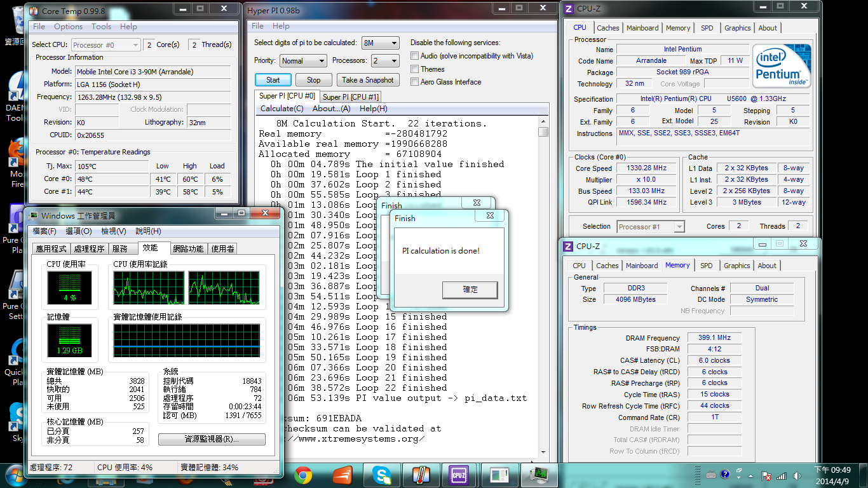The height and width of the screenshot is (488, 868).
Task: Click 確定 in Finish dialog
Action: (470, 290)
